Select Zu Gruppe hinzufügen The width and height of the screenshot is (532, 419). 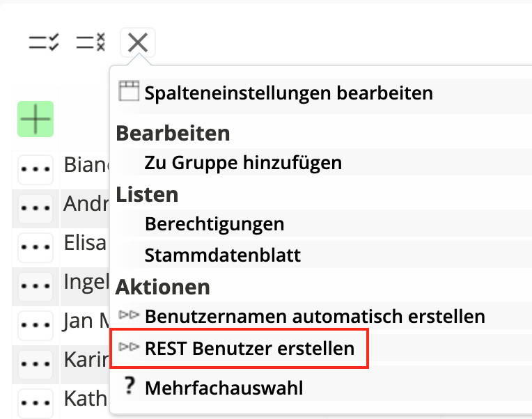(243, 163)
